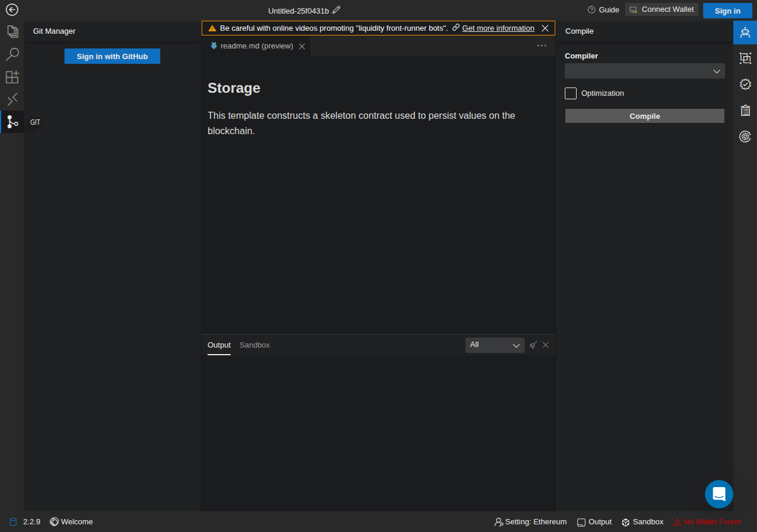The height and width of the screenshot is (532, 757).
Task: Open the file explorer sidebar icon
Action: click(x=12, y=32)
